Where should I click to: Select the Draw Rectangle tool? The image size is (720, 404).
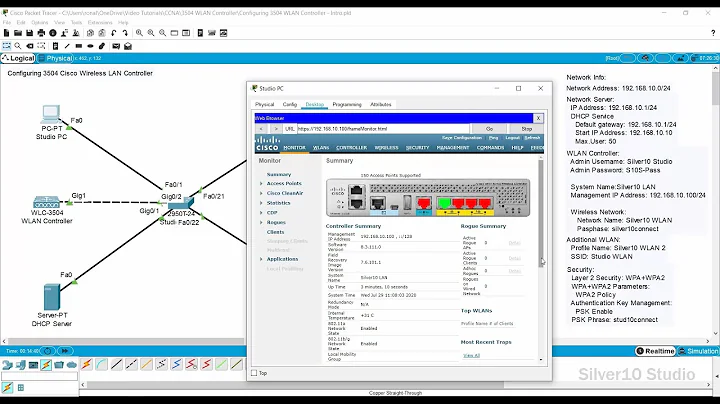79,46
